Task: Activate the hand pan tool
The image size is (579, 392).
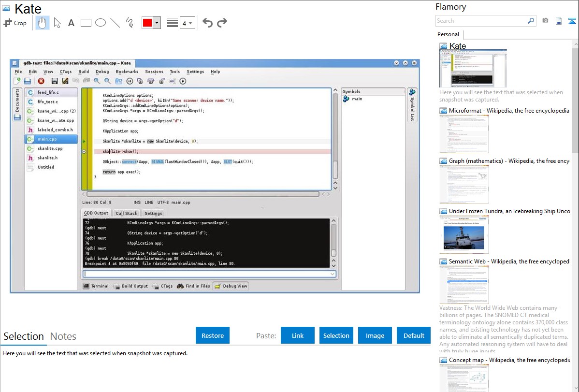Action: (42, 23)
